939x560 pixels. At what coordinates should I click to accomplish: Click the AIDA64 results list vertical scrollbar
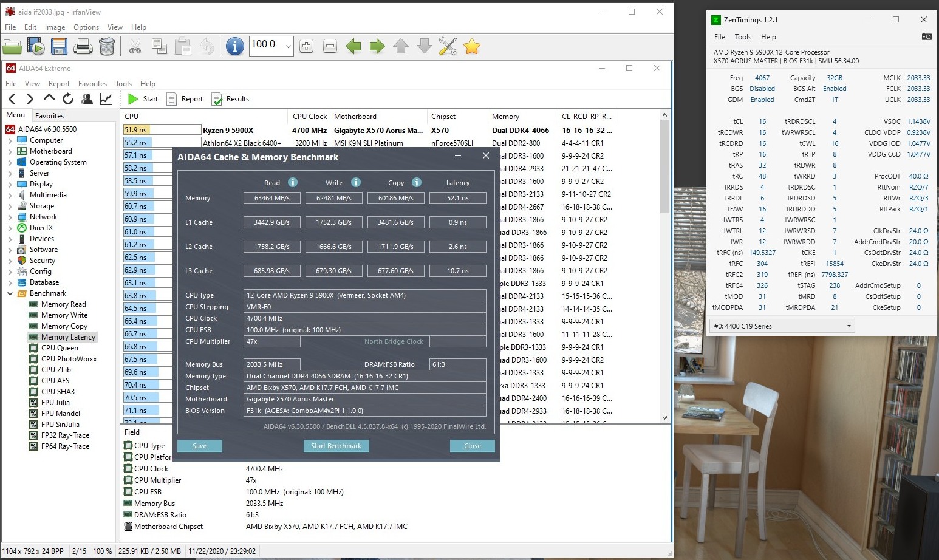click(x=664, y=266)
